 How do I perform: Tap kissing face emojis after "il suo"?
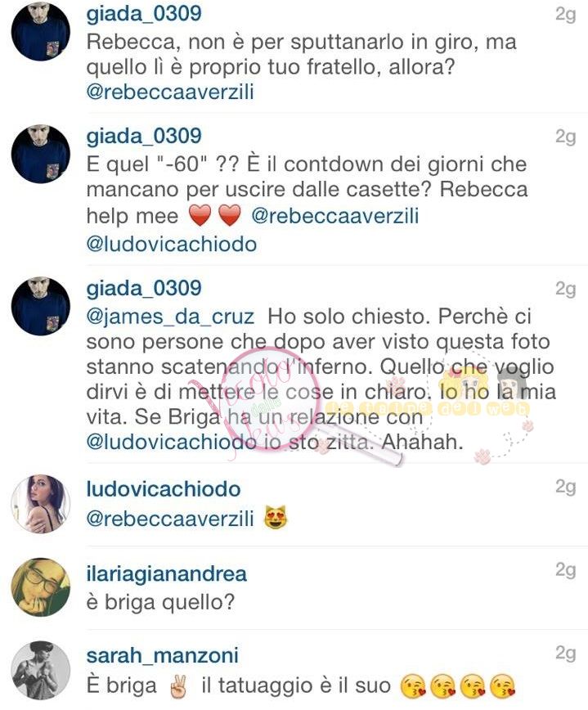pos(458,686)
